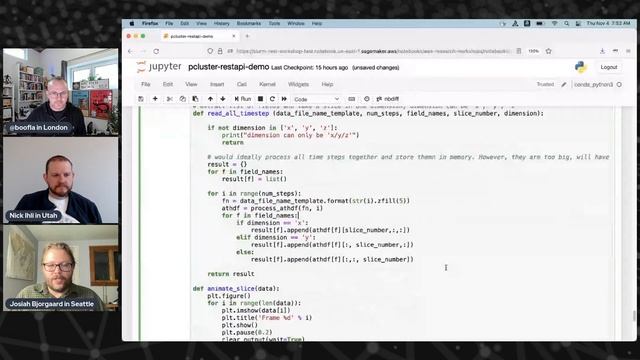This screenshot has height=360, width=640.
Task: Click the menu bar clock Thu Nov 4
Action: point(608,23)
